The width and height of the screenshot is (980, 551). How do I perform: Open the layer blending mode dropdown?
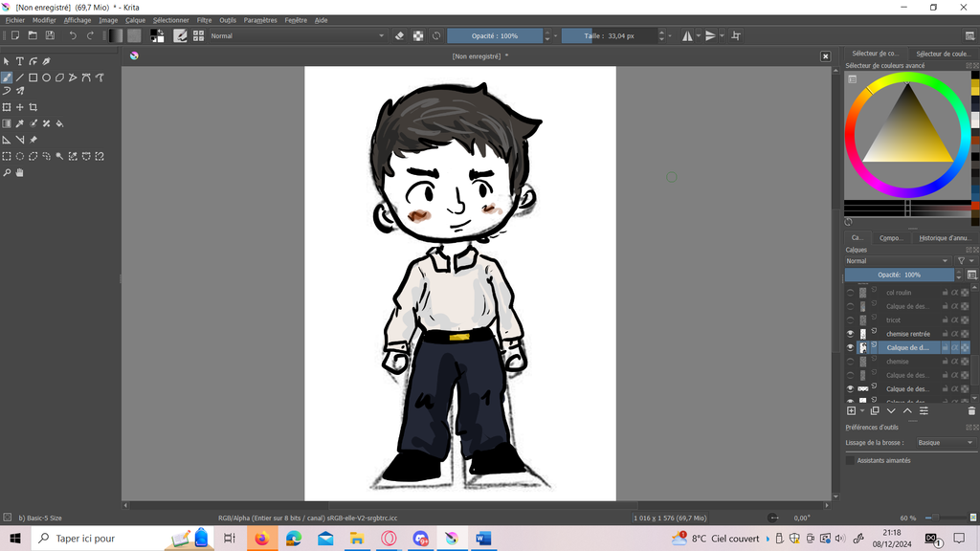[x=897, y=261]
